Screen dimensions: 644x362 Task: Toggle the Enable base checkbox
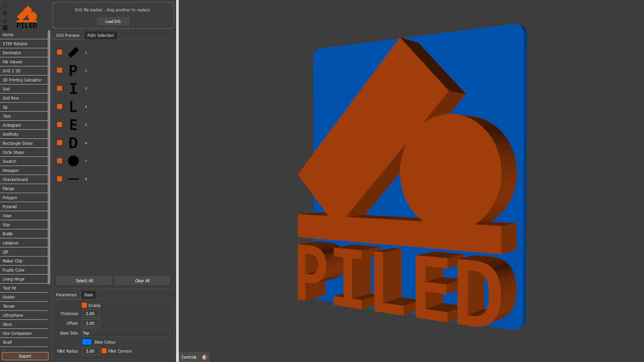(x=85, y=305)
